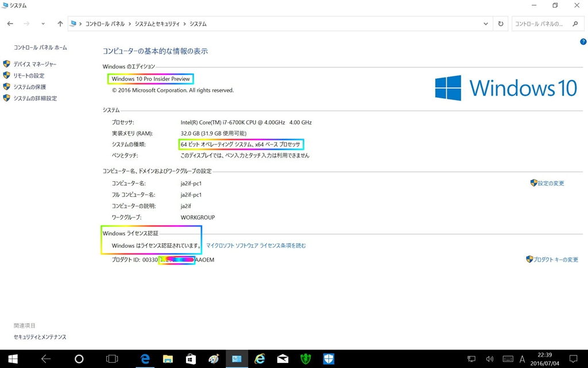The height and width of the screenshot is (368, 588).
Task: Refresh the System page
Action: pyautogui.click(x=501, y=24)
